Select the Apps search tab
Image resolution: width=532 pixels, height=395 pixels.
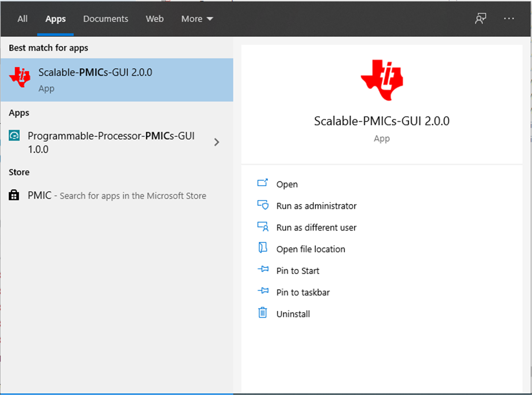tap(56, 19)
